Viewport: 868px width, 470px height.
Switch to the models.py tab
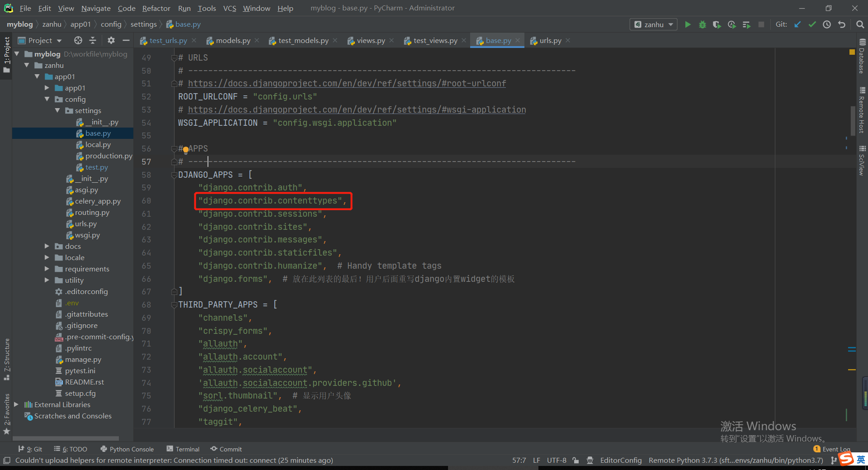point(233,40)
